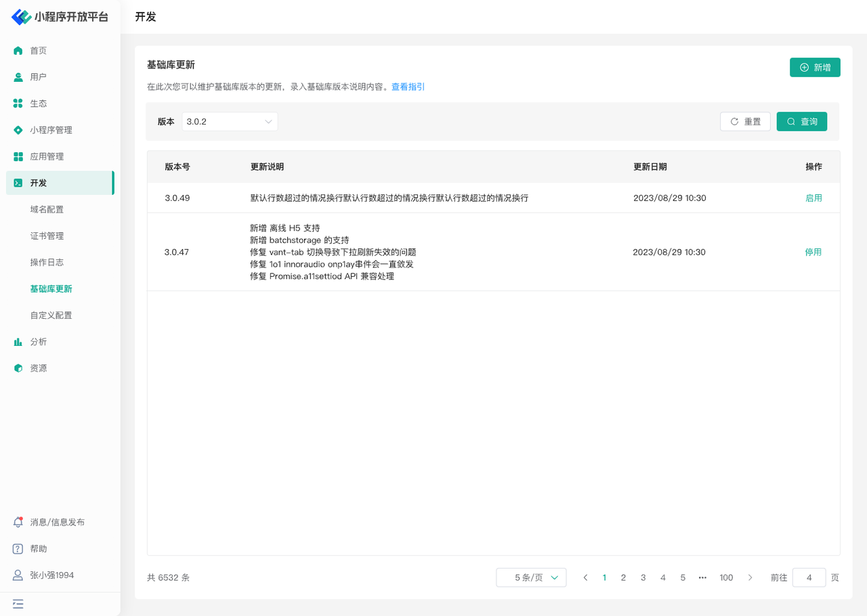Click the diamond icon beside 小程序管理
The width and height of the screenshot is (867, 616).
(18, 130)
